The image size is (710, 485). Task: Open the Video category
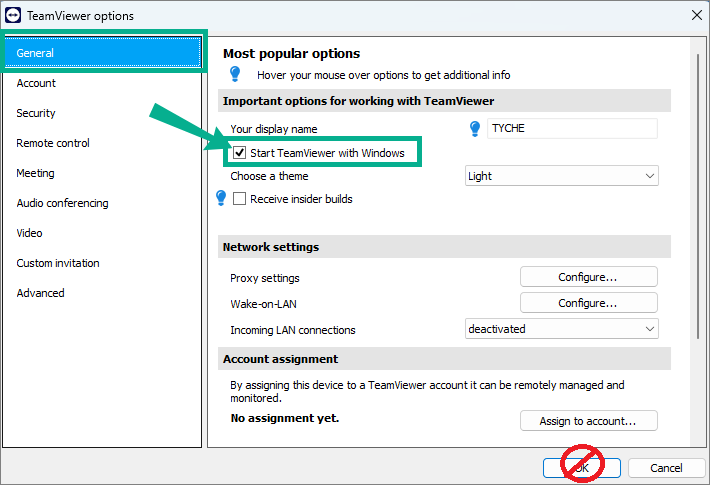[102, 233]
